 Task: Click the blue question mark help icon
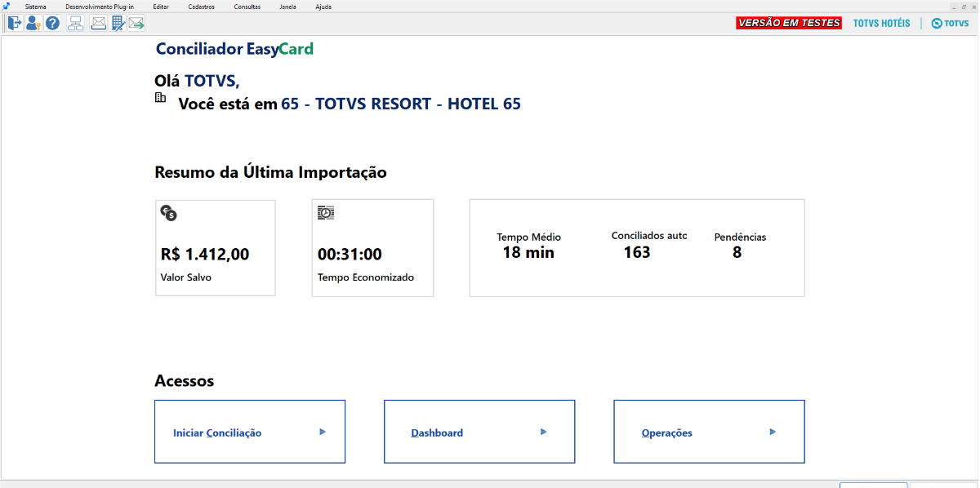click(x=52, y=23)
